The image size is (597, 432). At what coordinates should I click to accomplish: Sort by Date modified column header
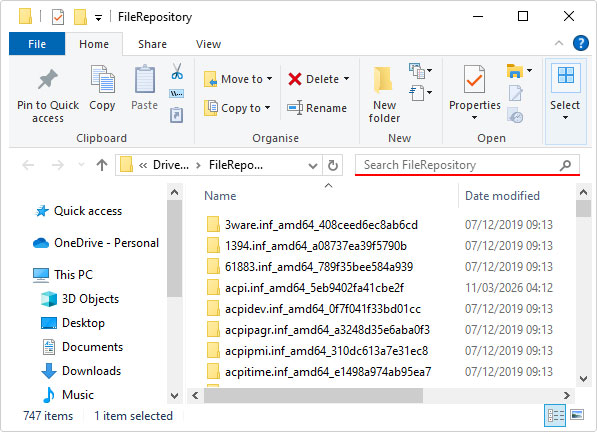click(x=502, y=196)
